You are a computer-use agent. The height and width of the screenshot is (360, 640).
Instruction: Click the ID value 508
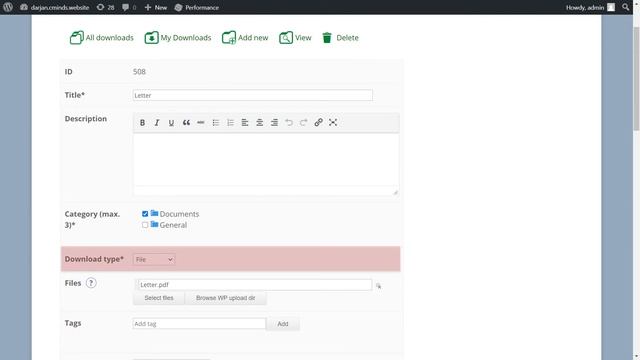139,71
